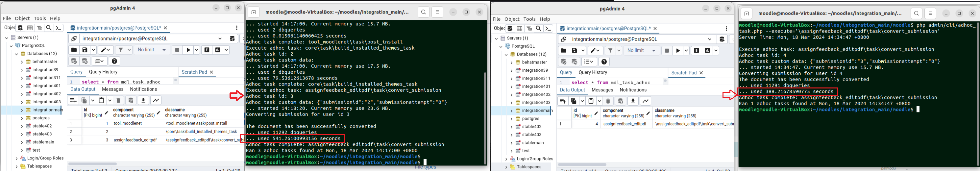The image size is (980, 171).
Task: Click Open File folder icon in left pgAdmin
Action: (74, 50)
